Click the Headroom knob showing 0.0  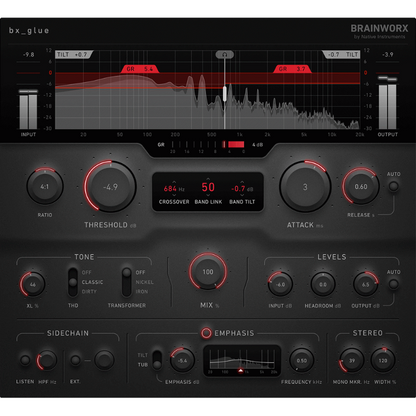[323, 284]
